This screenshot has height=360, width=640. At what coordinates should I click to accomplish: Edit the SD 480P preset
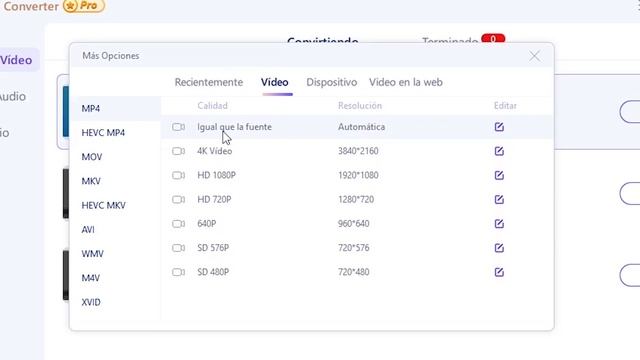click(x=499, y=272)
